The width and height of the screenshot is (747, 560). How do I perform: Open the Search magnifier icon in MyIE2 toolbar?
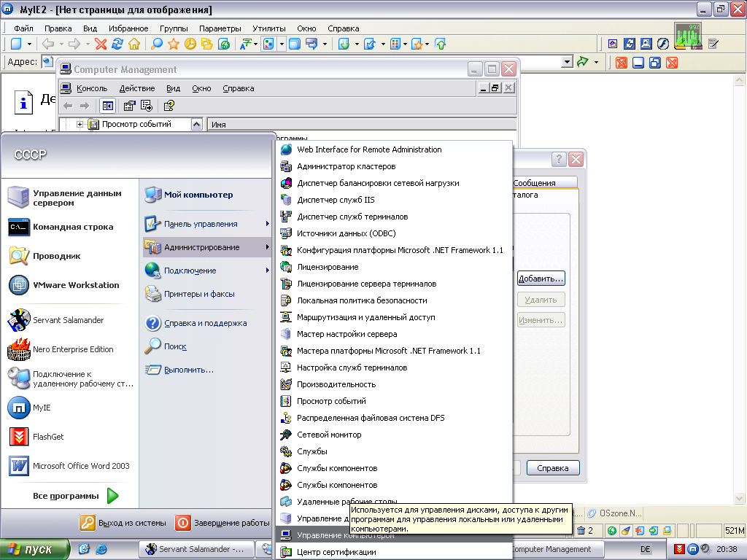156,44
